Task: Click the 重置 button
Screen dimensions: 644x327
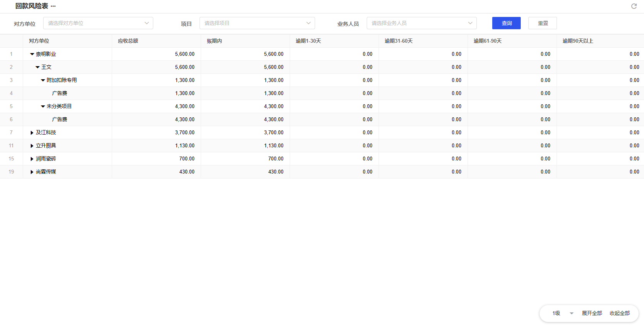Action: click(x=542, y=23)
